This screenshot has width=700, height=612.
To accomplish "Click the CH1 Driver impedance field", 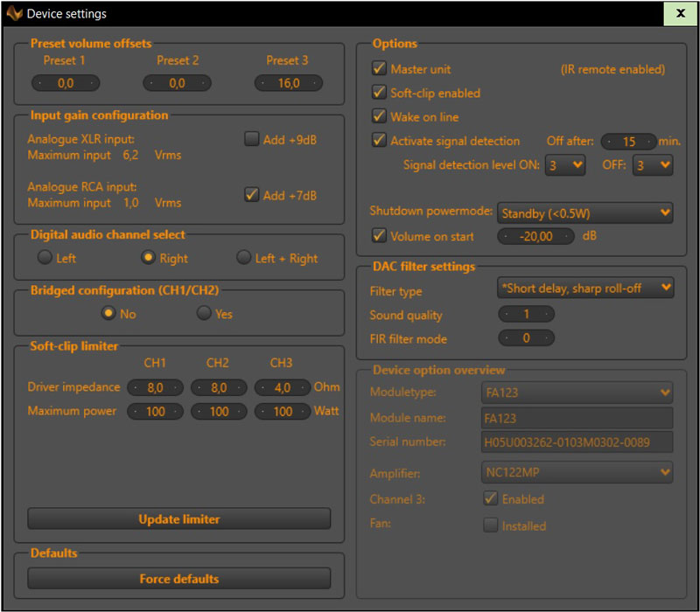I will tap(155, 387).
